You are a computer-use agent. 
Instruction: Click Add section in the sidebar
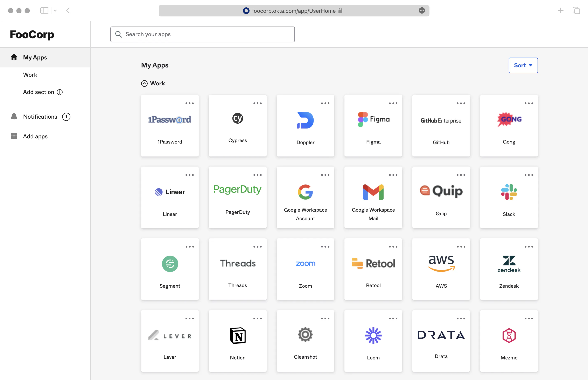[x=43, y=92]
